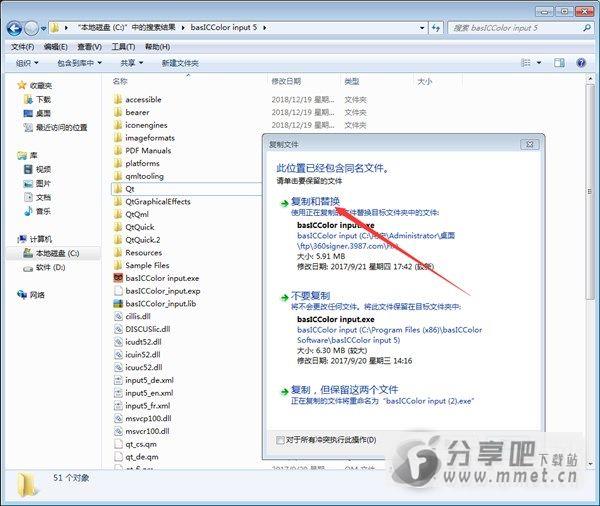Select 下载 in the favorites list

tap(38, 100)
